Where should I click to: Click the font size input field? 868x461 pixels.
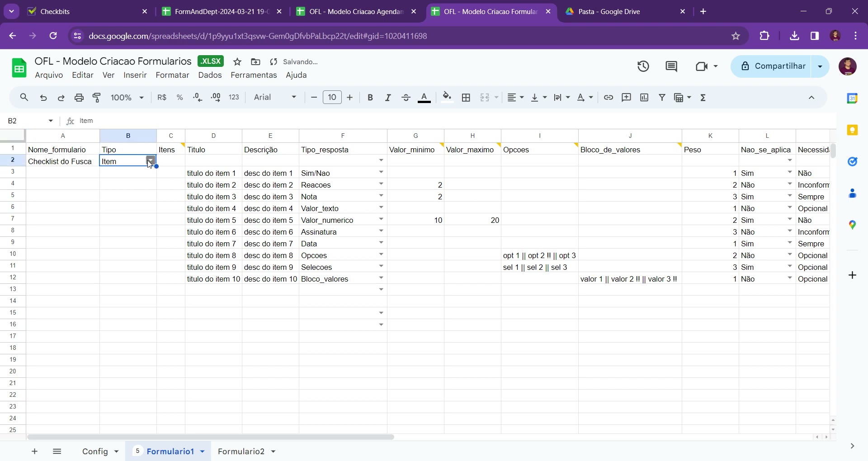tap(332, 97)
